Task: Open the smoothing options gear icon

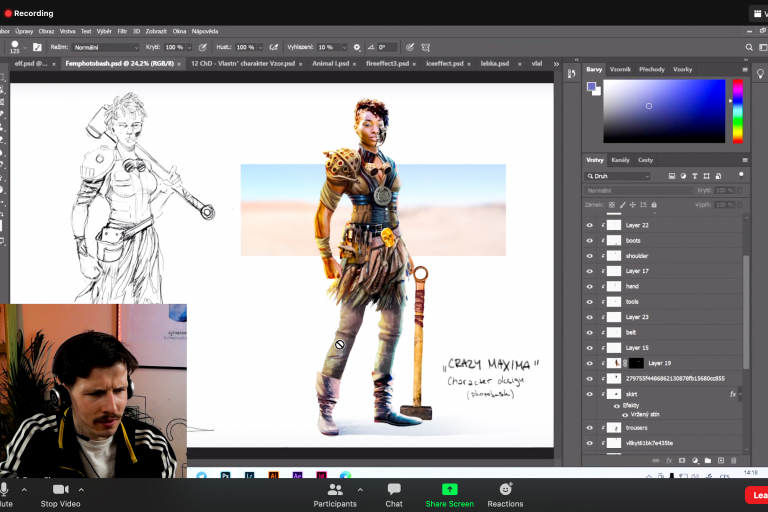Action: (x=357, y=47)
